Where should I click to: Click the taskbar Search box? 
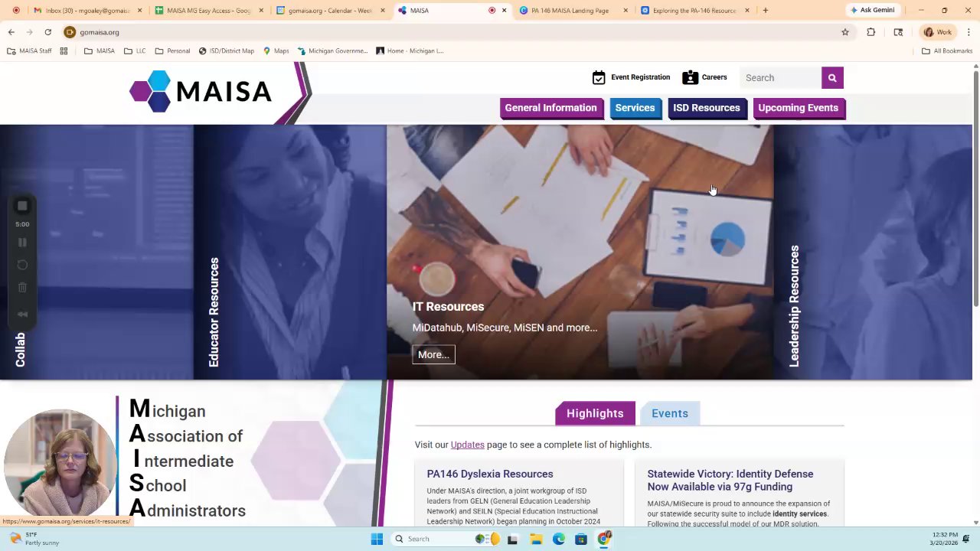coord(446,539)
